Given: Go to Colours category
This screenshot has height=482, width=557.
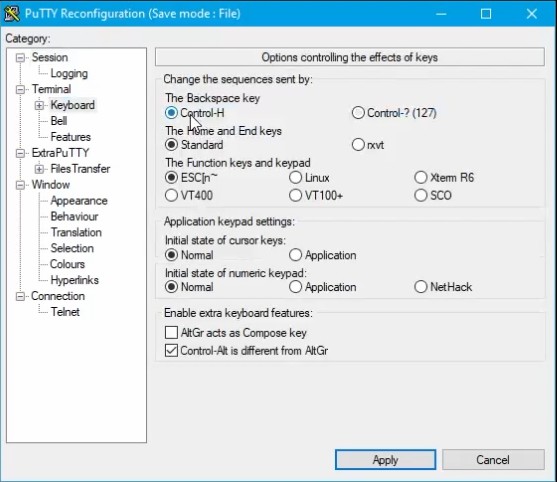Looking at the screenshot, I should [x=67, y=264].
